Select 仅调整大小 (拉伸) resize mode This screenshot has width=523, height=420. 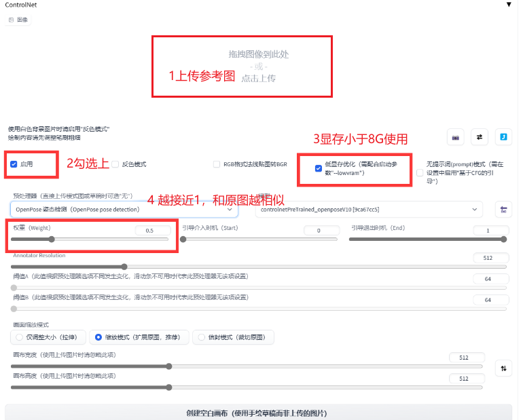pos(20,337)
